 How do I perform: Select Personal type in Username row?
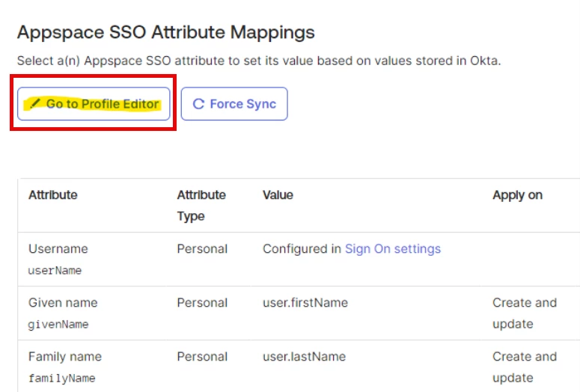click(x=202, y=249)
